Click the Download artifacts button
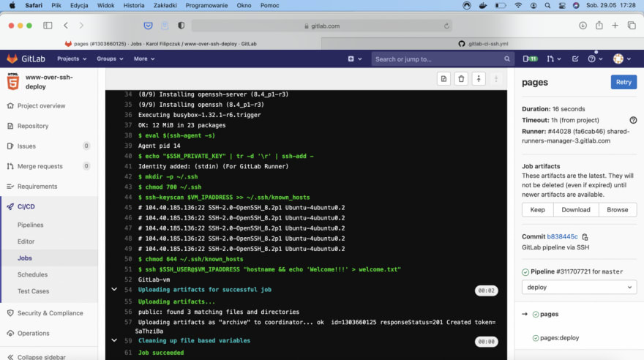Image resolution: width=644 pixels, height=360 pixels. [x=576, y=210]
